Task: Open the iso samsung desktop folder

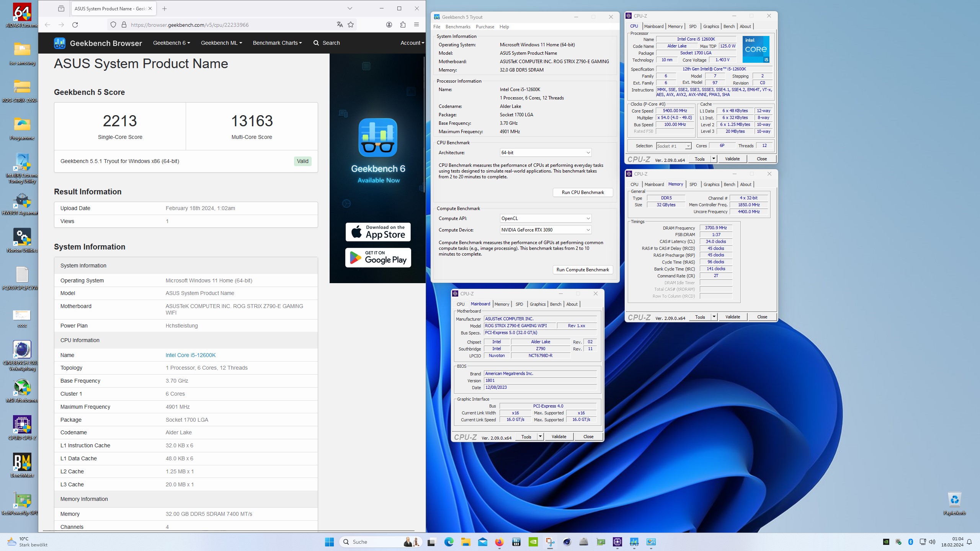Action: (x=22, y=54)
